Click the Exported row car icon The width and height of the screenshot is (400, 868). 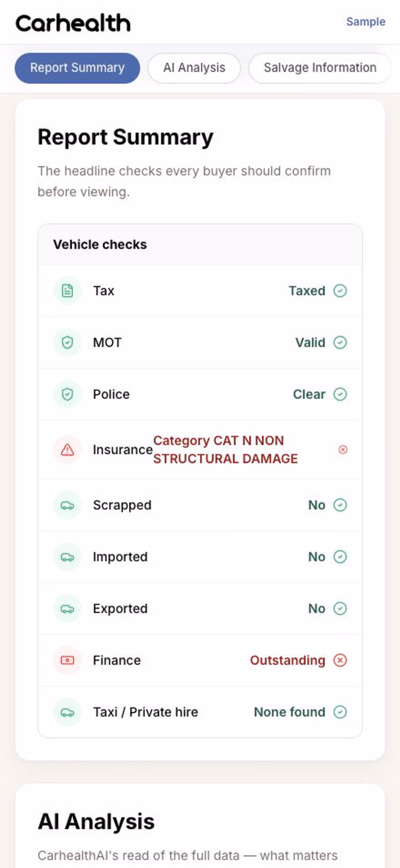(x=68, y=609)
